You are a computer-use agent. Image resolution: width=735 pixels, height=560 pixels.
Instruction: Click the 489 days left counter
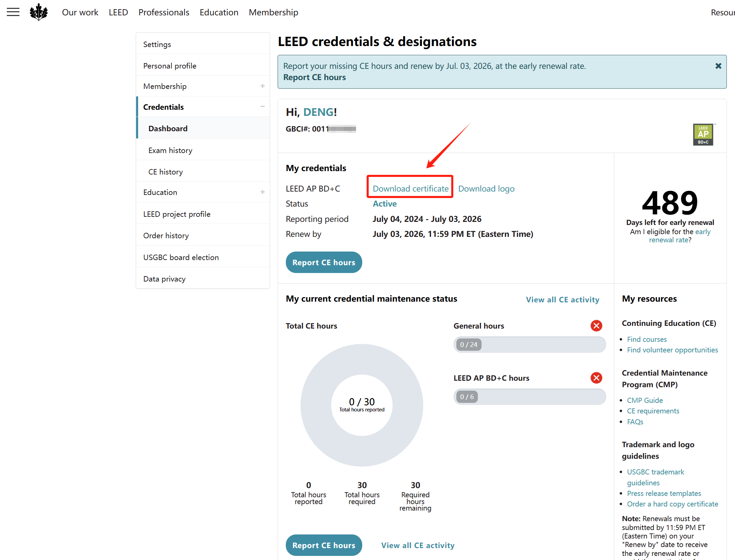(x=670, y=203)
